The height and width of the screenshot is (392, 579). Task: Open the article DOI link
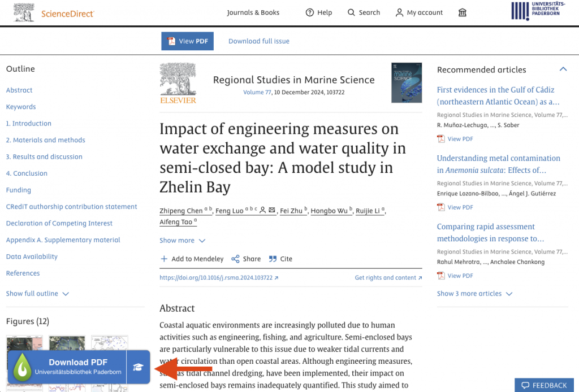(219, 278)
